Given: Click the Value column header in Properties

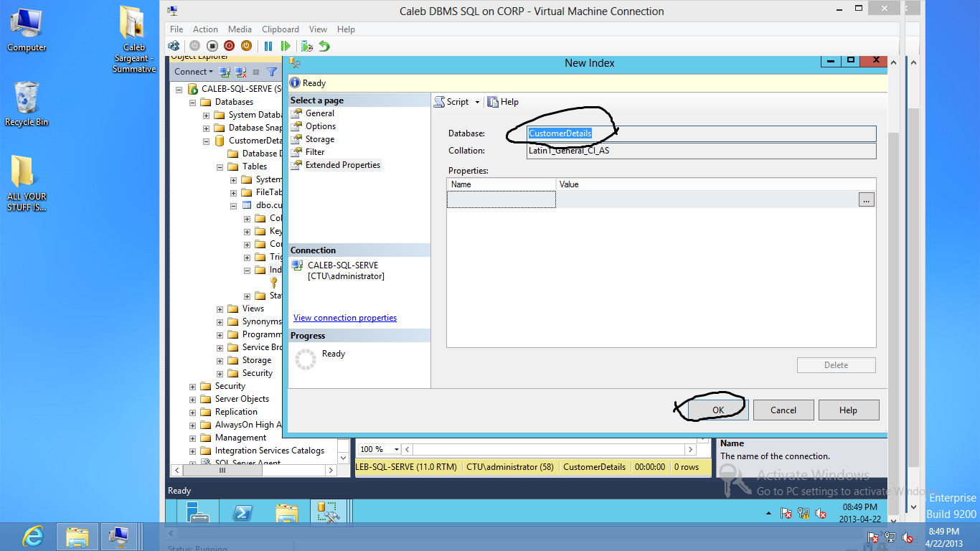Looking at the screenshot, I should [x=715, y=184].
